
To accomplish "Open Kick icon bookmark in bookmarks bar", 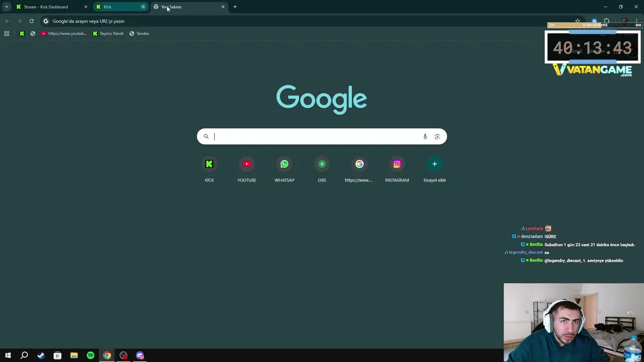I will tap(22, 33).
